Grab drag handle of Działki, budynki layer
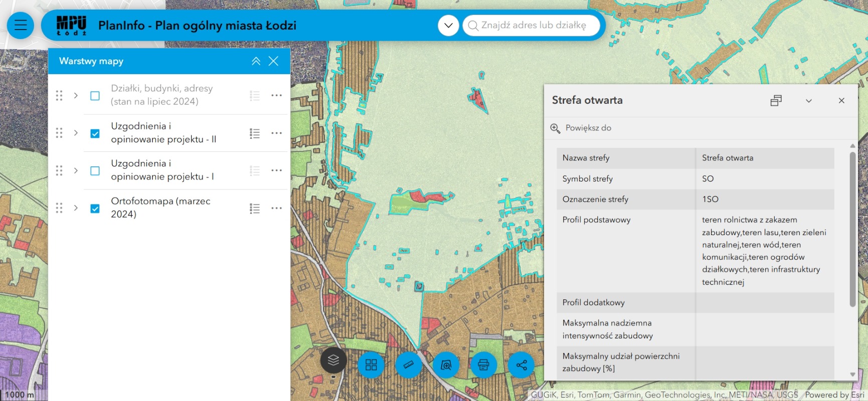The width and height of the screenshot is (868, 401). (x=59, y=95)
